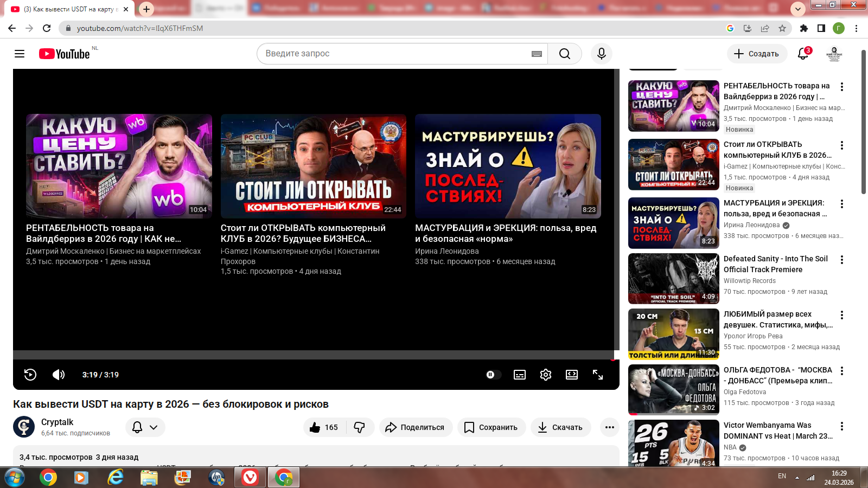Click the Google icon in address bar
Image resolution: width=868 pixels, height=488 pixels.
[x=730, y=28]
